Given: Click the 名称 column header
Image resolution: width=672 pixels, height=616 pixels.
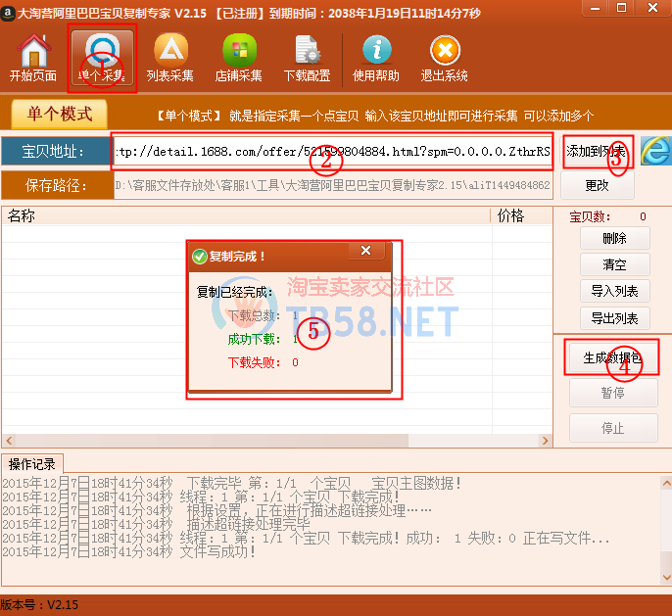Looking at the screenshot, I should coord(246,215).
